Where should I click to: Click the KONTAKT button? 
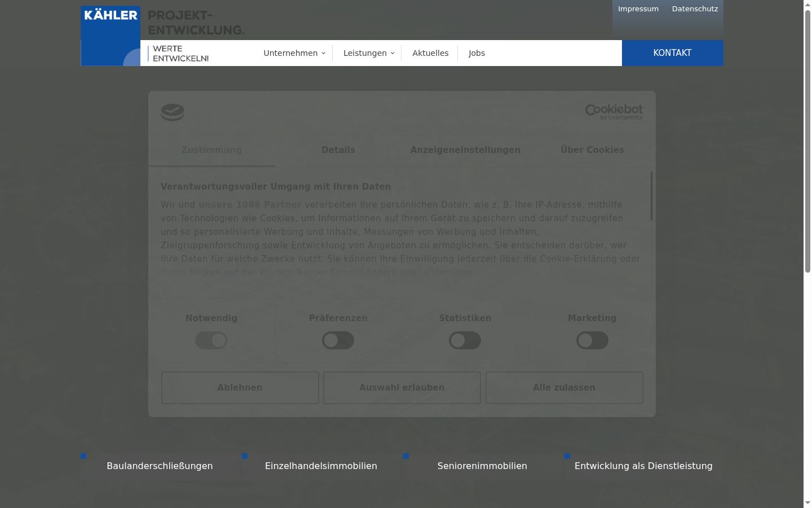click(x=672, y=53)
